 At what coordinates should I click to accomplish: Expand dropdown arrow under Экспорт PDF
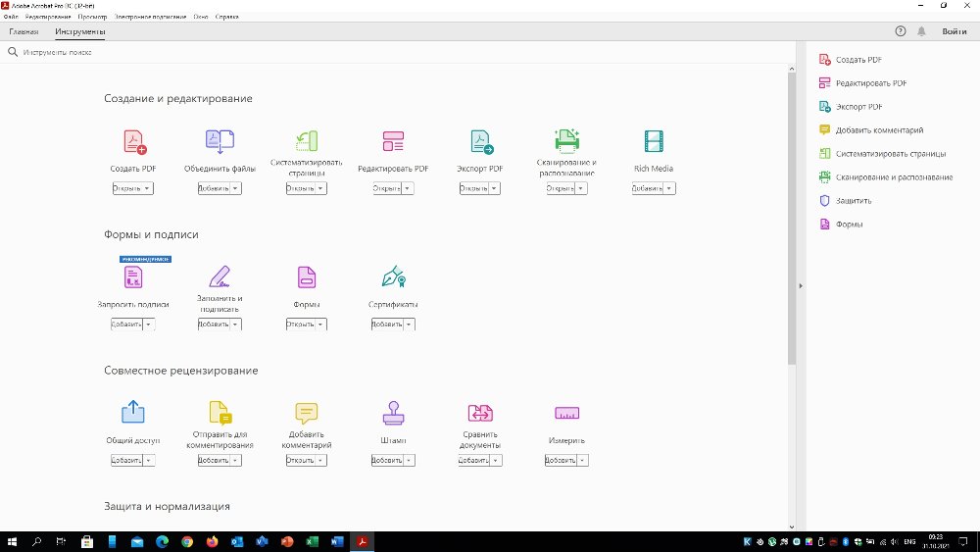click(494, 188)
